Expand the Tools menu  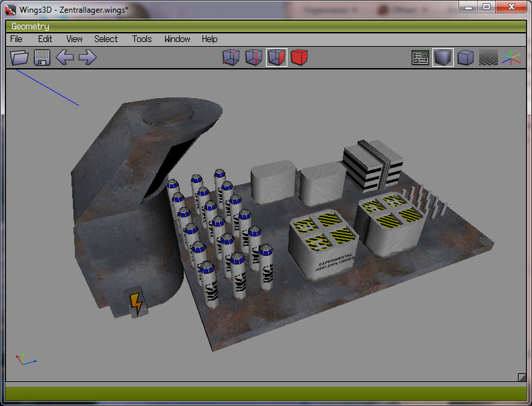(142, 39)
